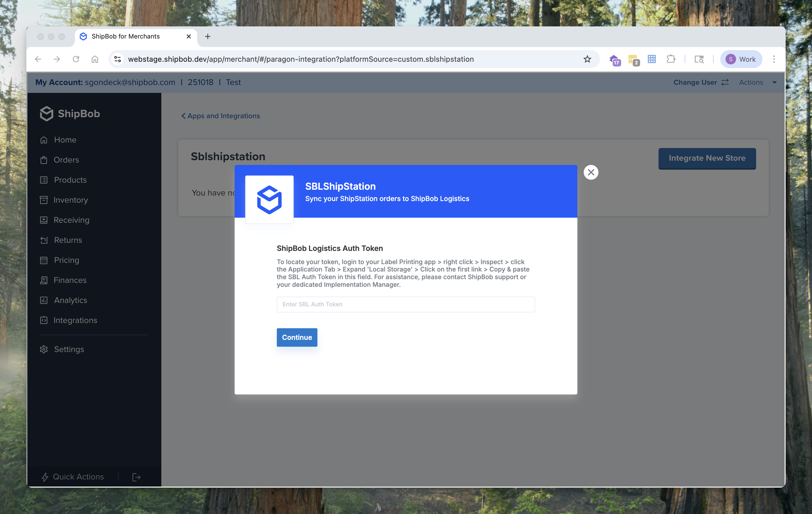The height and width of the screenshot is (514, 812).
Task: Click the Enter SBL Auth Token field
Action: coord(406,304)
